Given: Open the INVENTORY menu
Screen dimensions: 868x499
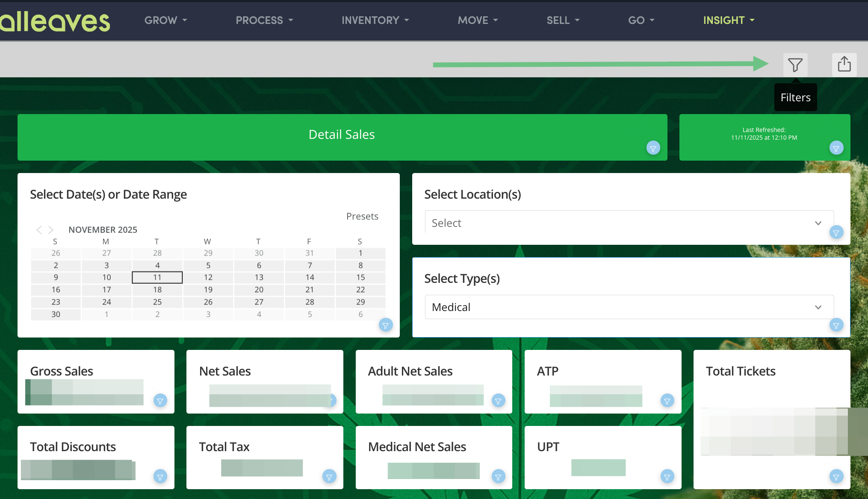Looking at the screenshot, I should [x=375, y=20].
